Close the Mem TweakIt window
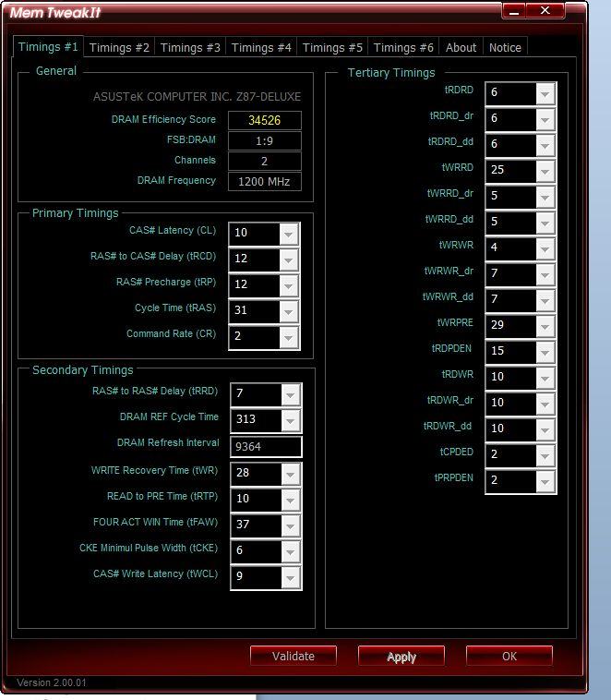The width and height of the screenshot is (611, 700). pyautogui.click(x=545, y=11)
